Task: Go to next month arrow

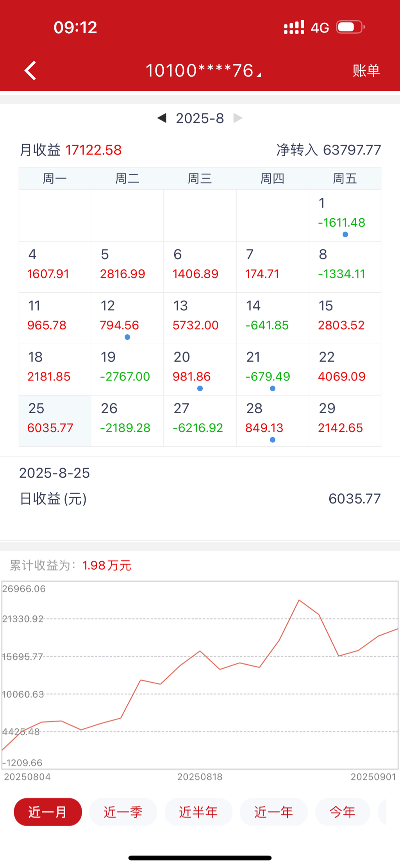Action: point(238,118)
